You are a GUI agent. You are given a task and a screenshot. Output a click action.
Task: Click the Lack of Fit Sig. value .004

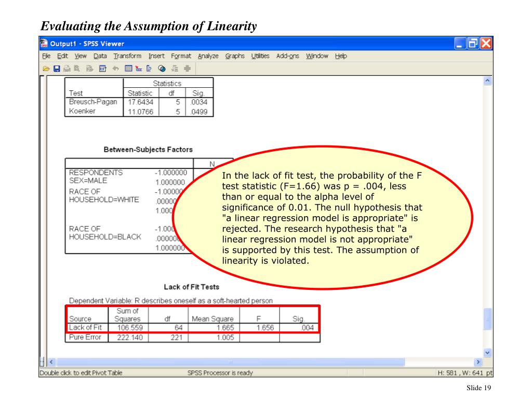pos(307,328)
